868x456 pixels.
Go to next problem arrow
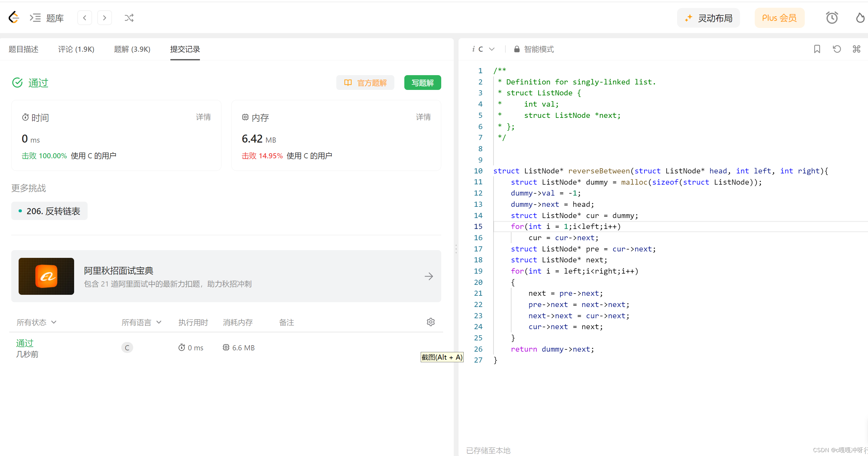click(x=105, y=18)
